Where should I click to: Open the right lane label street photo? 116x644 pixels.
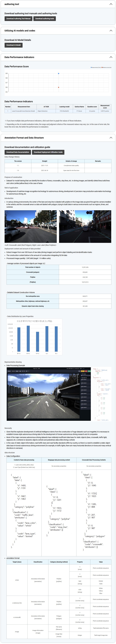point(85,227)
